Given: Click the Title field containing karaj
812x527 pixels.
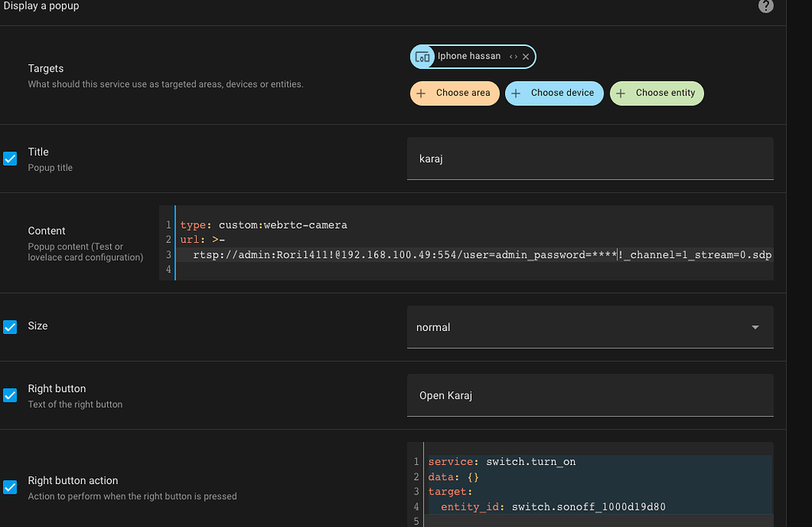Looking at the screenshot, I should pos(590,158).
